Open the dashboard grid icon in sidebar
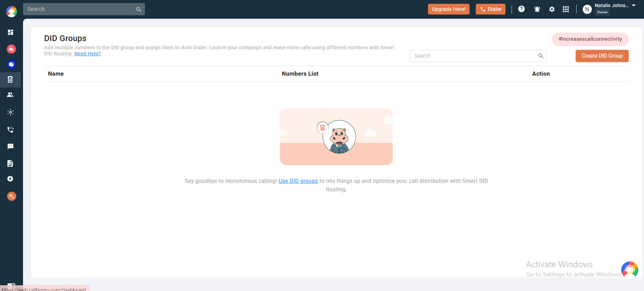This screenshot has width=644, height=291. pos(10,32)
